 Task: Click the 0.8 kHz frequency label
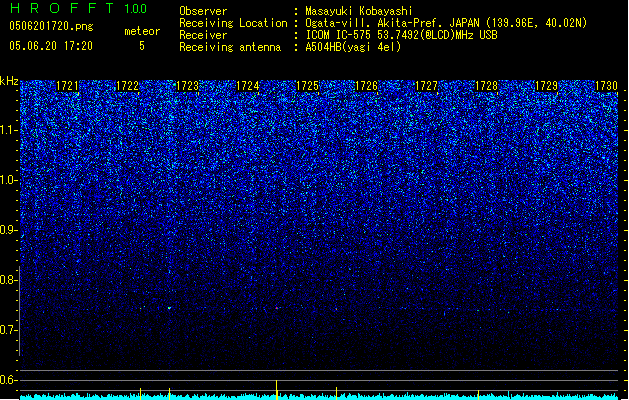pyautogui.click(x=8, y=280)
